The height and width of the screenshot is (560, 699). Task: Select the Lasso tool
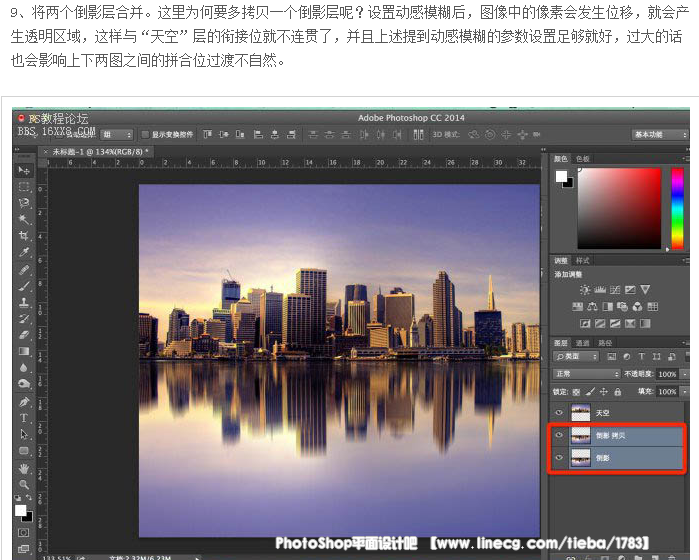pyautogui.click(x=24, y=203)
